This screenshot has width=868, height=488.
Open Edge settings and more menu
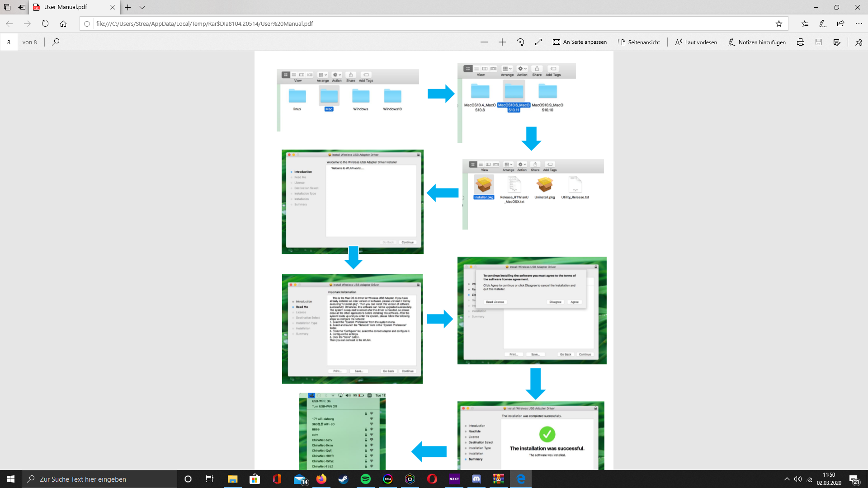[859, 23]
